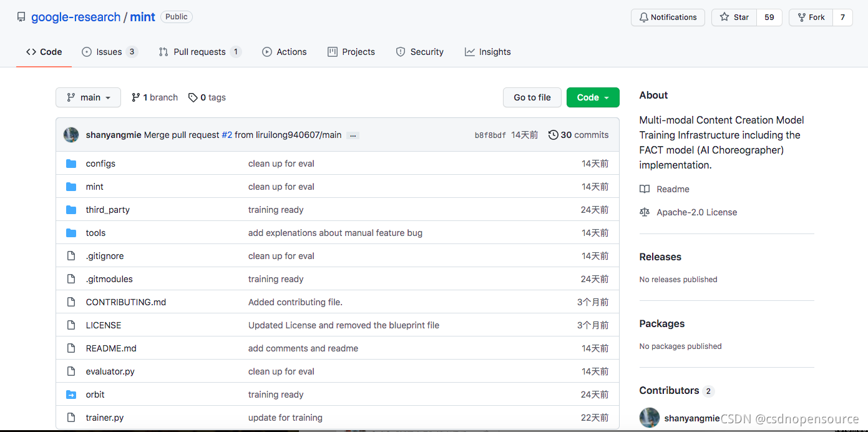Open contributor shanyangmie avatar in sidebar

(x=650, y=418)
